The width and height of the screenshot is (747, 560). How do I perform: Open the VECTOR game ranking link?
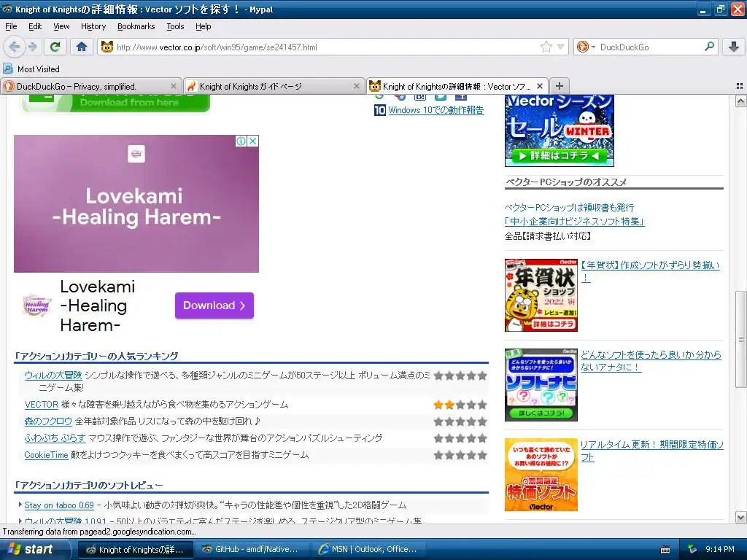point(42,405)
